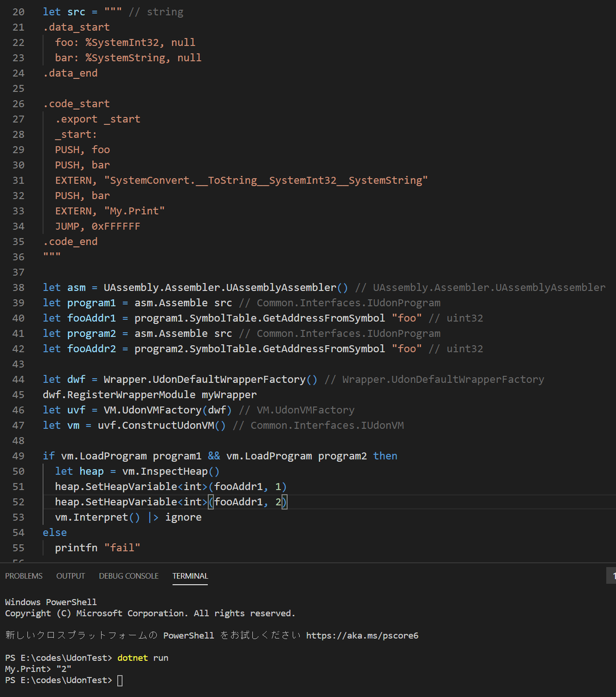Screen dimensions: 616x697
Task: Click the "else" keyword
Action: [x=55, y=532]
